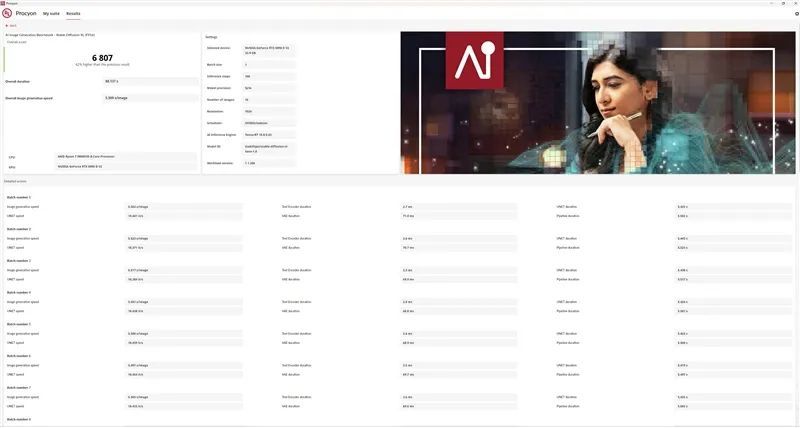Image resolution: width=800 pixels, height=428 pixels.
Task: Click the Number of images value
Action: point(269,100)
